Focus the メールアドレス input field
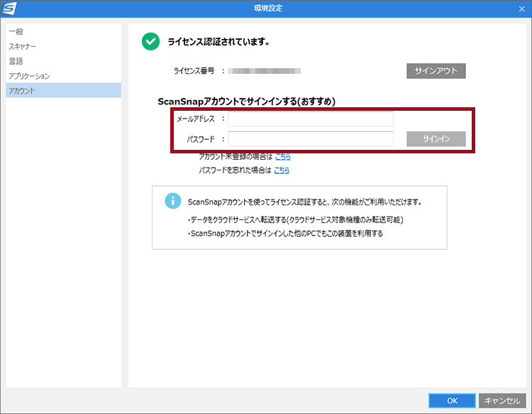The width and height of the screenshot is (532, 414). tap(311, 119)
